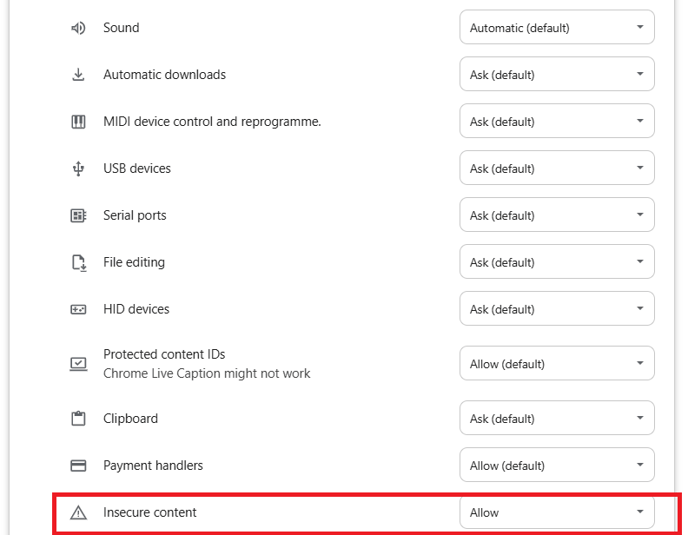Image resolution: width=688 pixels, height=535 pixels.
Task: Click the USB devices icon
Action: 78,169
